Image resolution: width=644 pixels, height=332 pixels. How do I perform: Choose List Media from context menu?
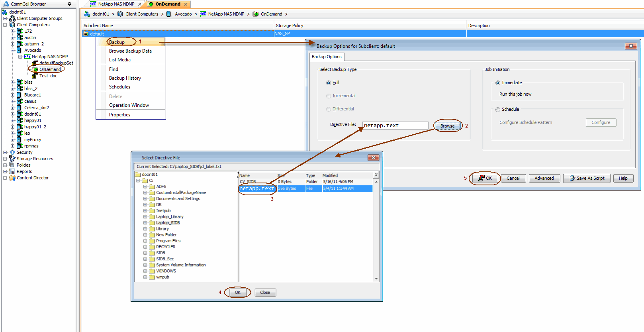point(120,60)
